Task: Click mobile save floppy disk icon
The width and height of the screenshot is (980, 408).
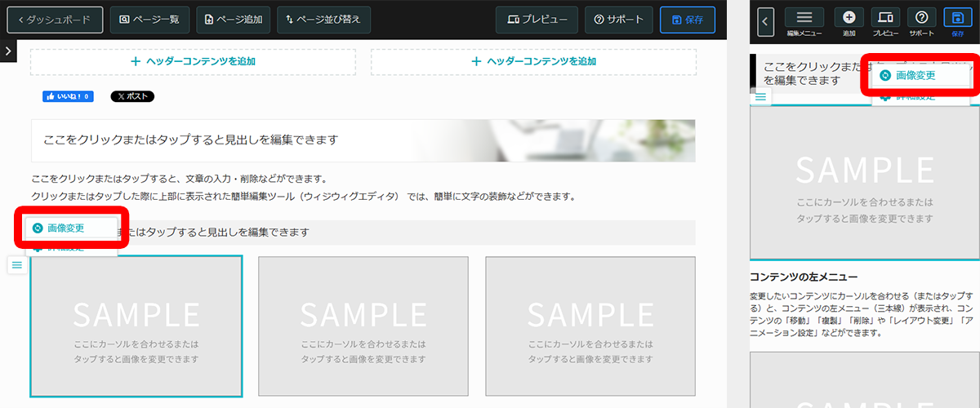Action: tap(957, 19)
